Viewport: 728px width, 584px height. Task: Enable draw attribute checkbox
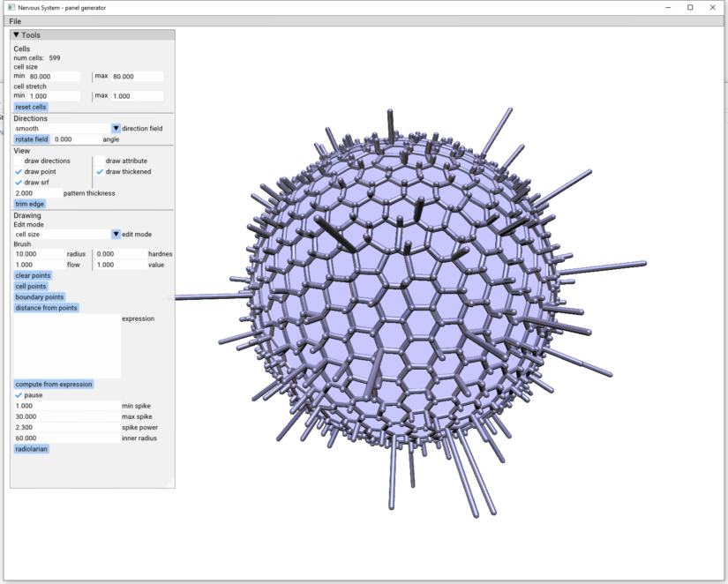(x=100, y=161)
